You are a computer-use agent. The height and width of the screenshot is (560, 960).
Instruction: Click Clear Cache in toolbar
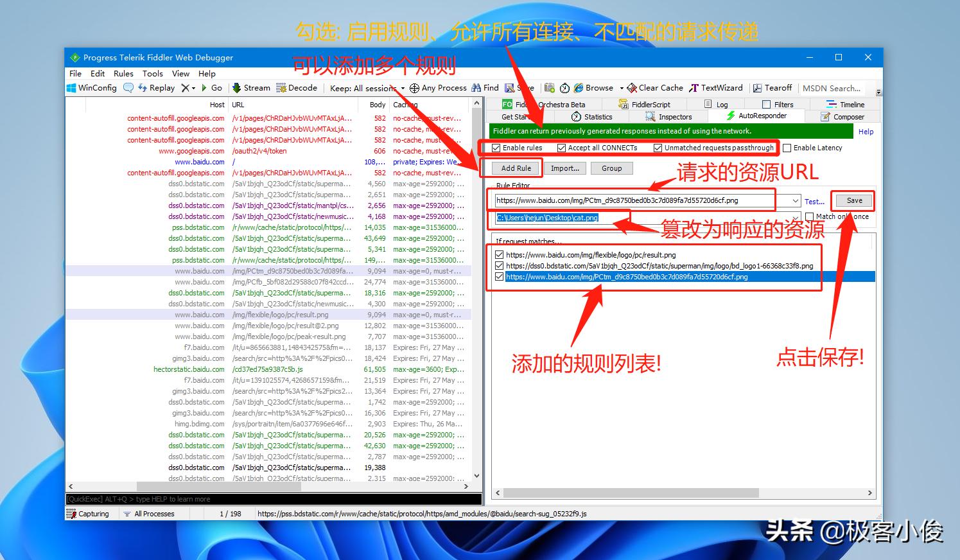(655, 88)
